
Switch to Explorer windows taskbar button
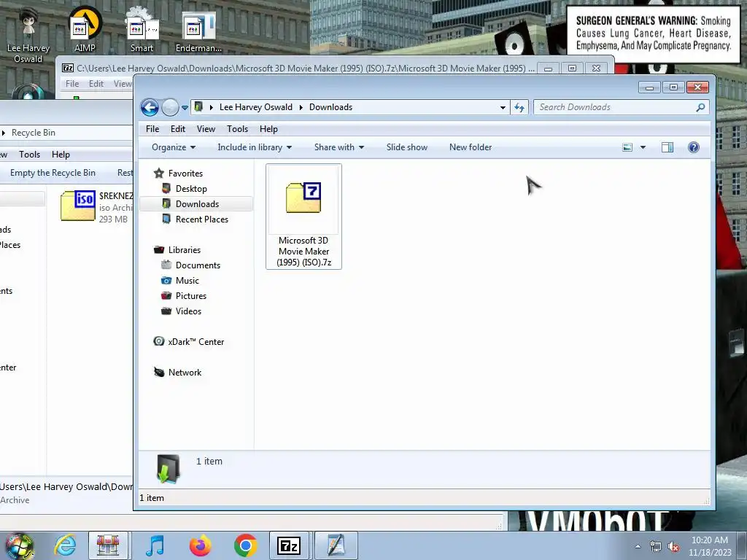pyautogui.click(x=108, y=545)
